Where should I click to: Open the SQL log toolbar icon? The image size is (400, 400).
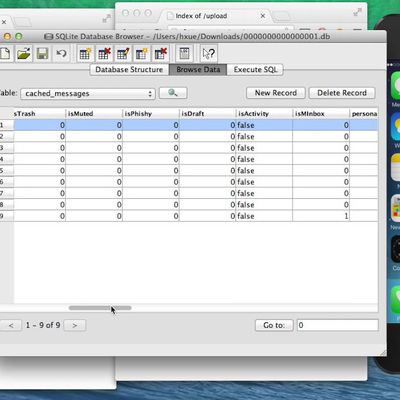pyautogui.click(x=184, y=53)
